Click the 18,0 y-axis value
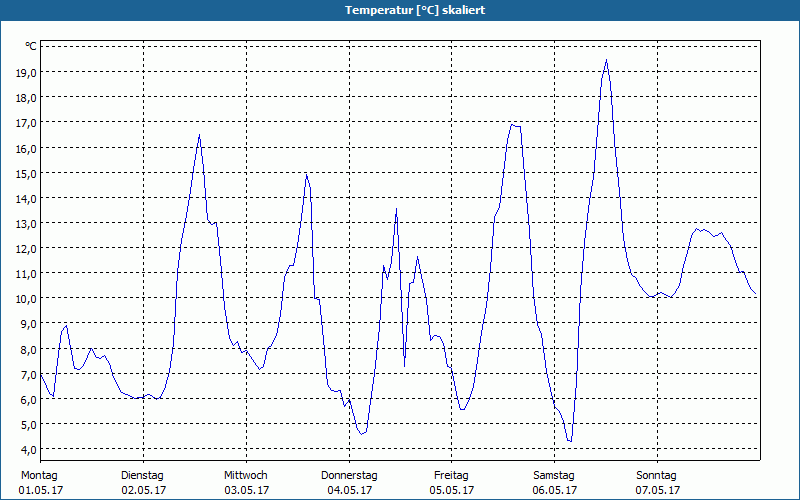The width and height of the screenshot is (800, 500). (x=26, y=98)
